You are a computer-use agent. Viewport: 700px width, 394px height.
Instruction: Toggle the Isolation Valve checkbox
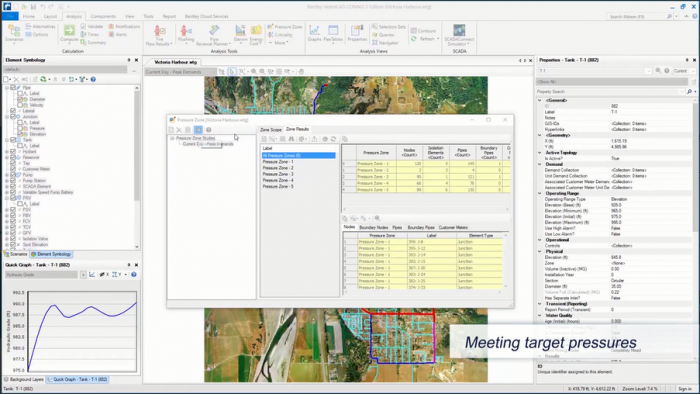click(13, 239)
